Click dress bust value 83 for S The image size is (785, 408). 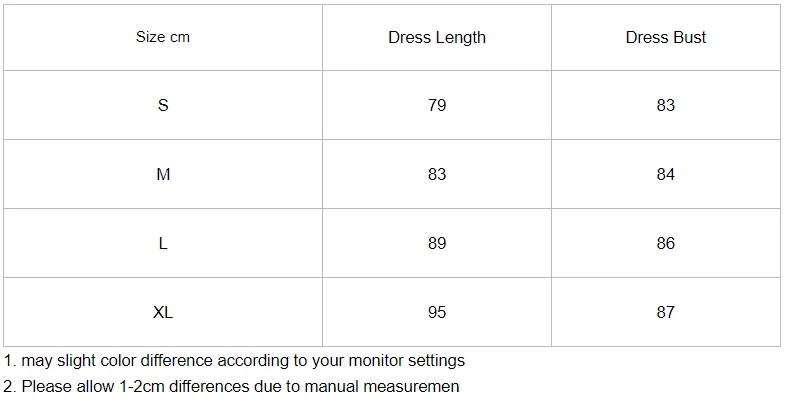tap(666, 105)
